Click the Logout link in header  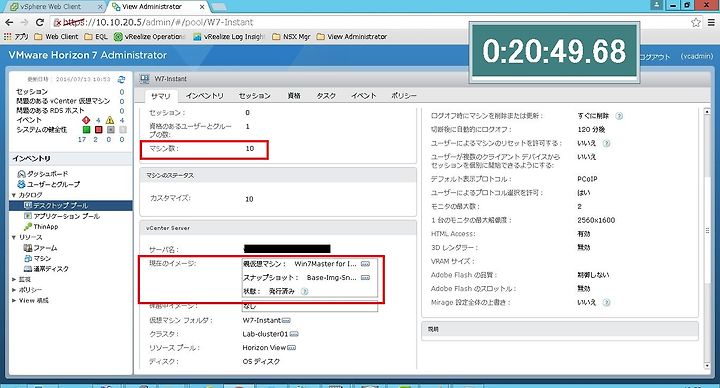pyautogui.click(x=655, y=56)
